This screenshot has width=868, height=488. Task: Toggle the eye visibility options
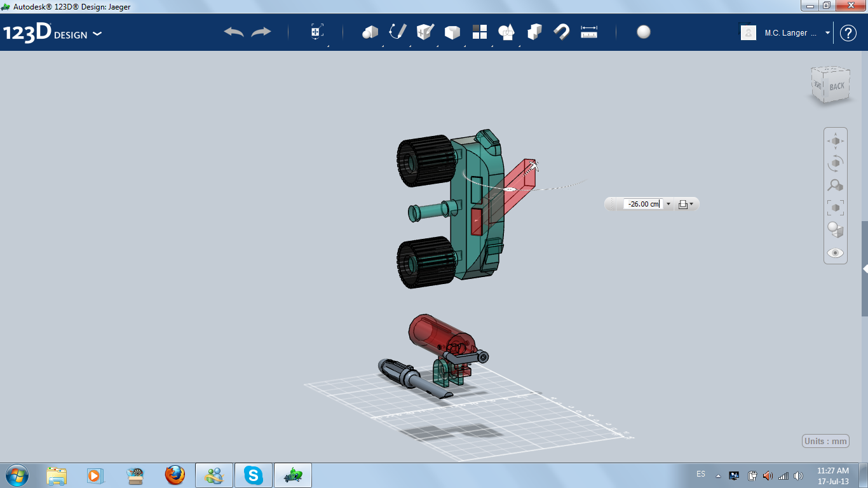pos(836,253)
